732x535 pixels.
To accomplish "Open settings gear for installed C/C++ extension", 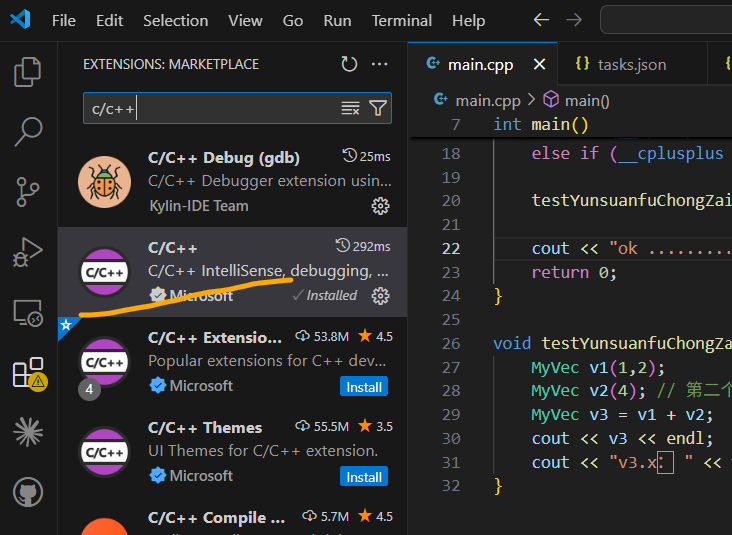I will click(x=380, y=296).
